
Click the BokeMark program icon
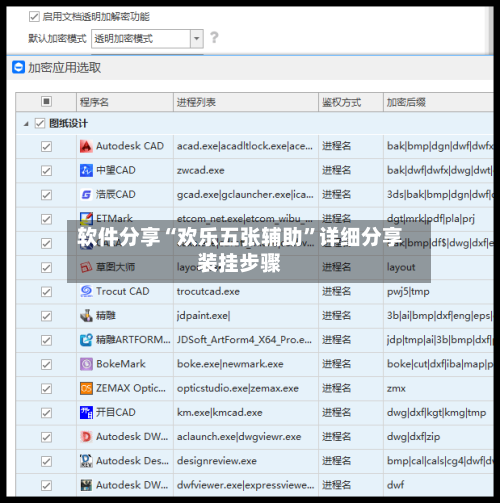click(x=86, y=364)
